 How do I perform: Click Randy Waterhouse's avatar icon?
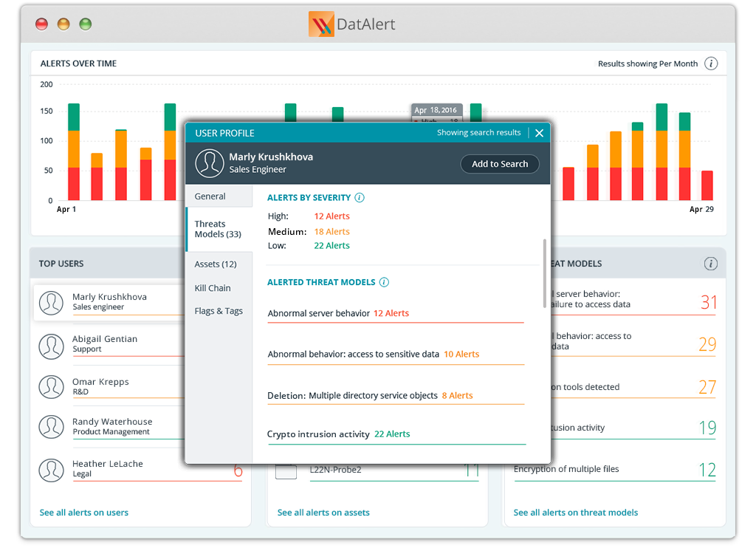pyautogui.click(x=51, y=427)
